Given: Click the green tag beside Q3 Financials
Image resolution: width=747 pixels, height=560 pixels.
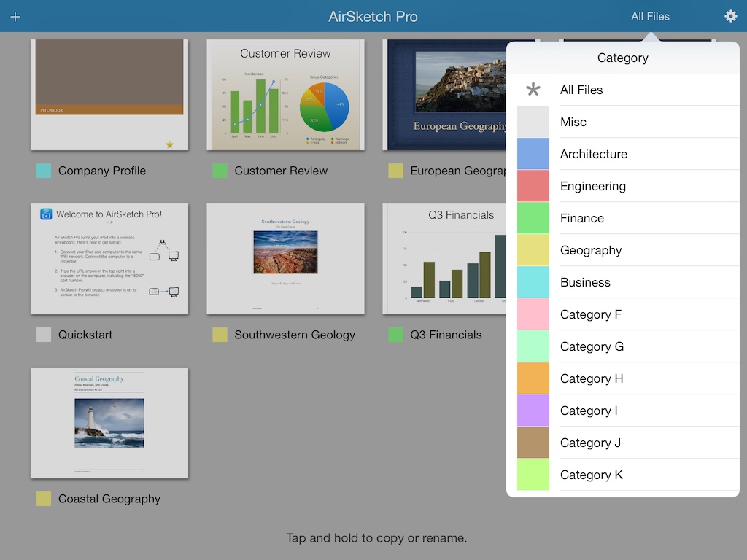Looking at the screenshot, I should coord(395,335).
